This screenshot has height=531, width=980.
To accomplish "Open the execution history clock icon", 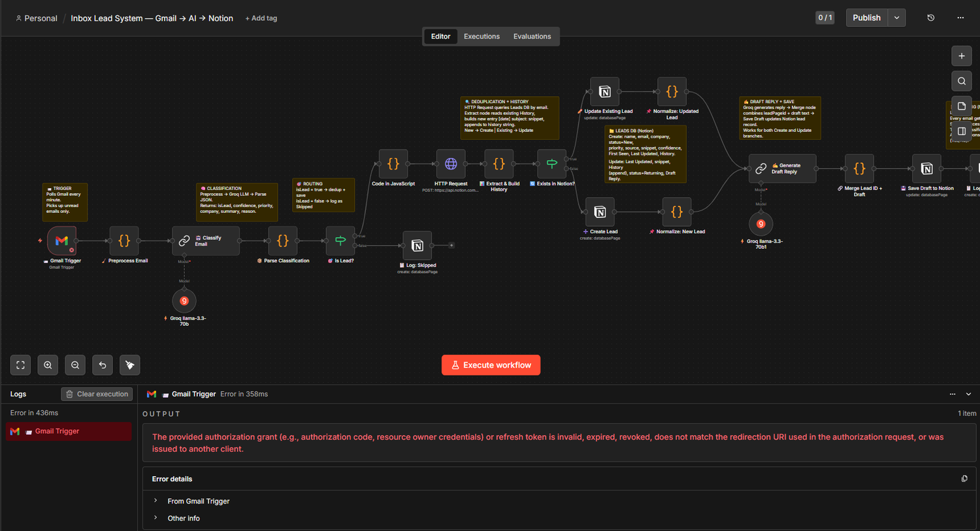I will pyautogui.click(x=931, y=18).
